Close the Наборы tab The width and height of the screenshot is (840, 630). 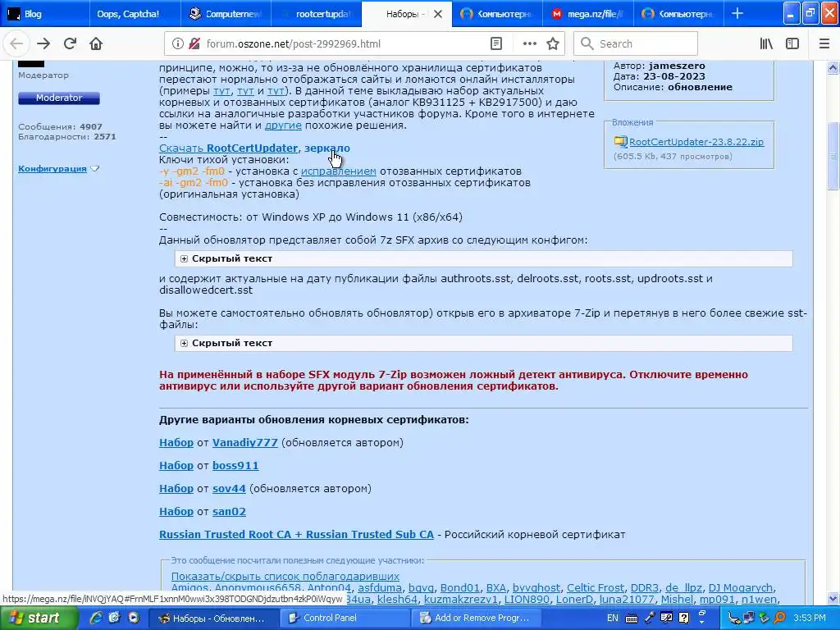[x=438, y=14]
